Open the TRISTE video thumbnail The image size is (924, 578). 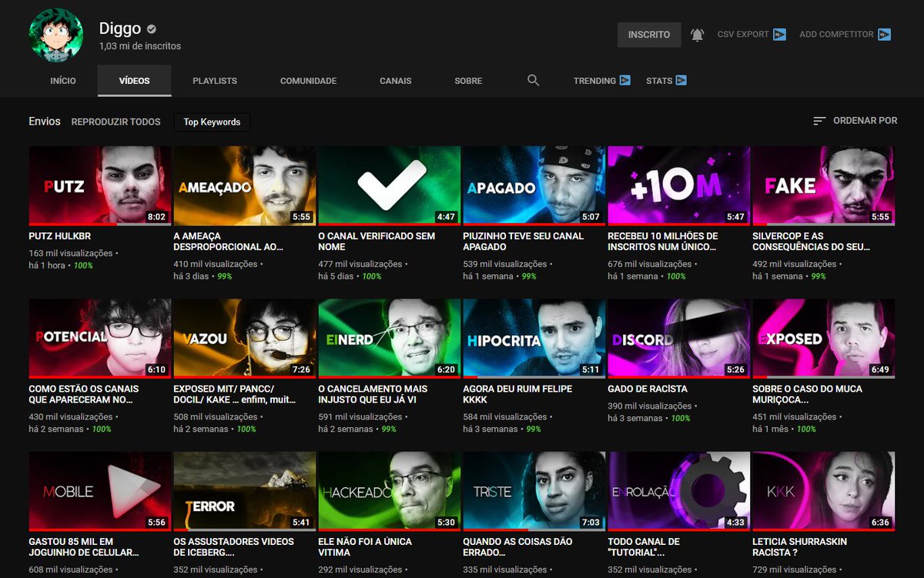click(534, 491)
